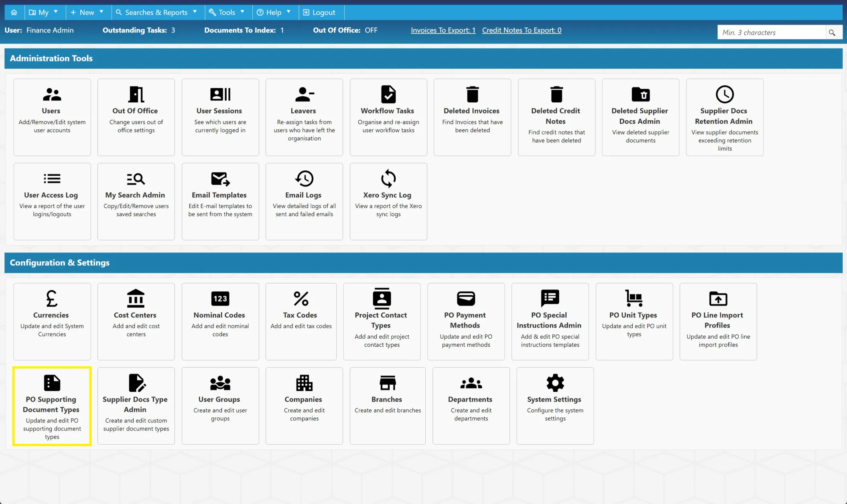Click the Companies building icon
The image size is (847, 504).
tap(304, 383)
